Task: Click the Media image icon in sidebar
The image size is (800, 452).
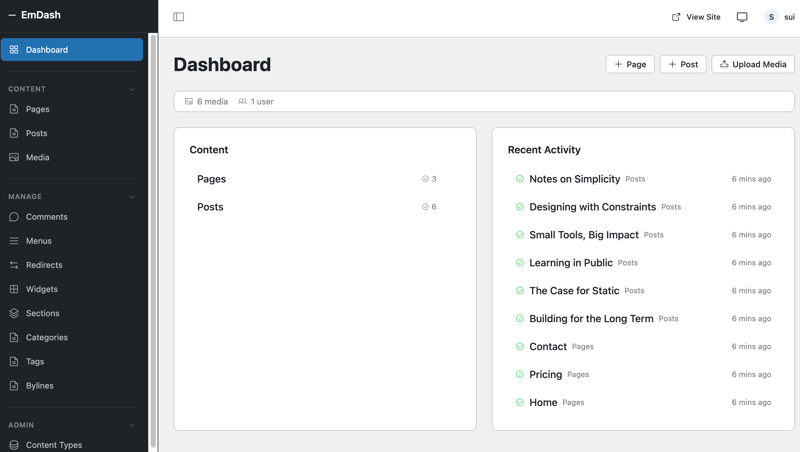Action: point(14,157)
